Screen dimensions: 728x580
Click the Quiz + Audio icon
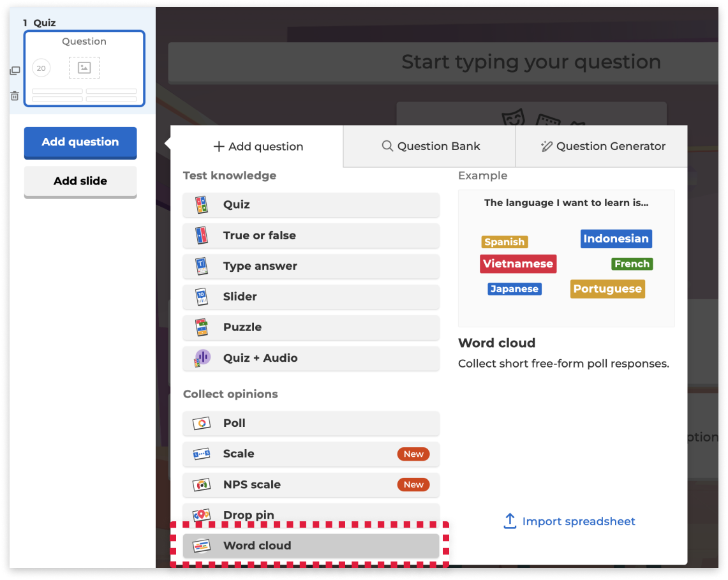[x=201, y=358]
